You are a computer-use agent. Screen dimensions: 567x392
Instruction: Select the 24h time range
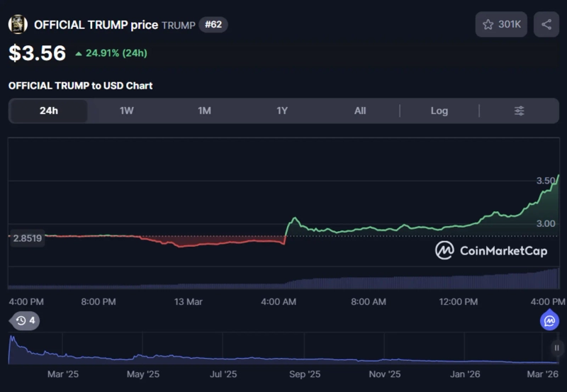coord(49,111)
